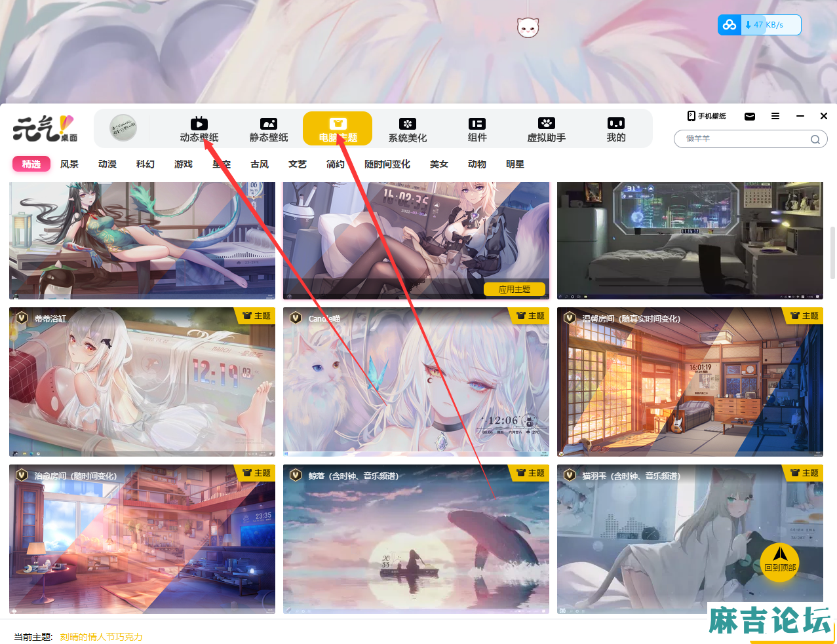Open the sci-fi bedroom theme thumbnail
This screenshot has width=837, height=644.
coord(690,240)
